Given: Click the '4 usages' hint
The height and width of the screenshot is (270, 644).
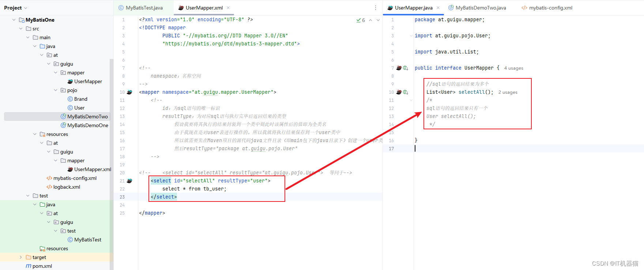Looking at the screenshot, I should tap(513, 68).
